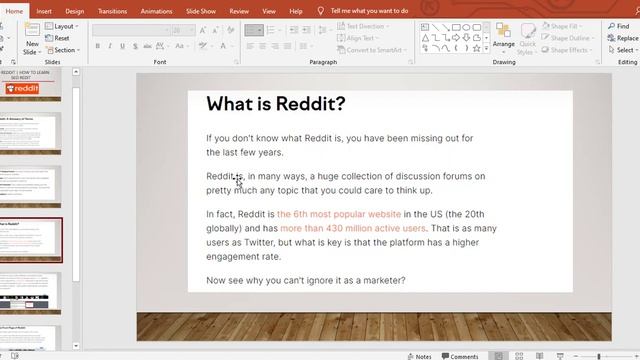Open the Slide Show tab

point(201,11)
